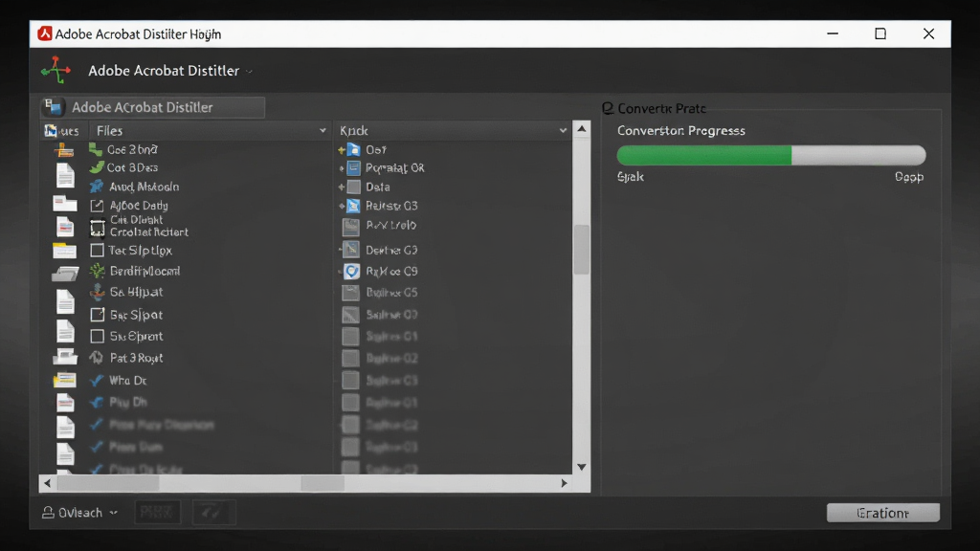Click the 'Kjick' column header
This screenshot has height=551, width=980.
click(453, 130)
